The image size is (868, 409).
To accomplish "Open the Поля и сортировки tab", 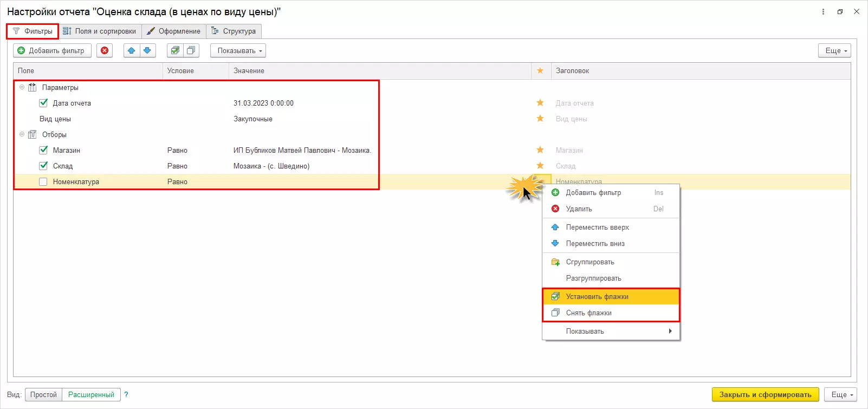I will click(100, 31).
